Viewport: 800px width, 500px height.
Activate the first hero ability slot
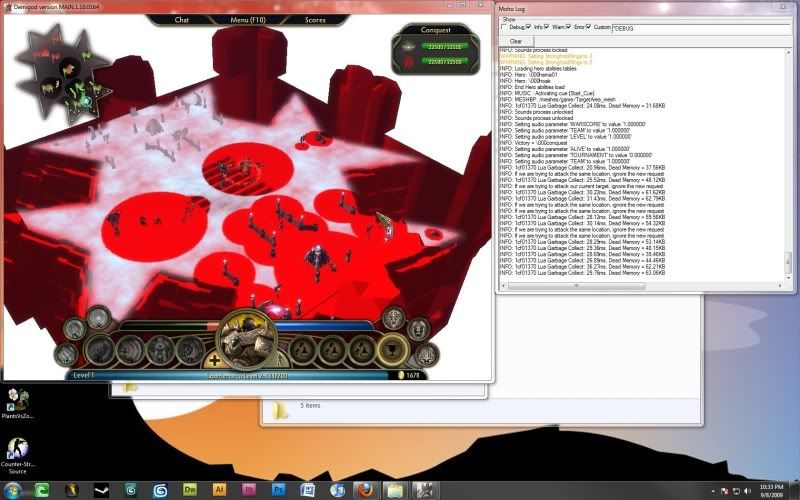(x=100, y=351)
